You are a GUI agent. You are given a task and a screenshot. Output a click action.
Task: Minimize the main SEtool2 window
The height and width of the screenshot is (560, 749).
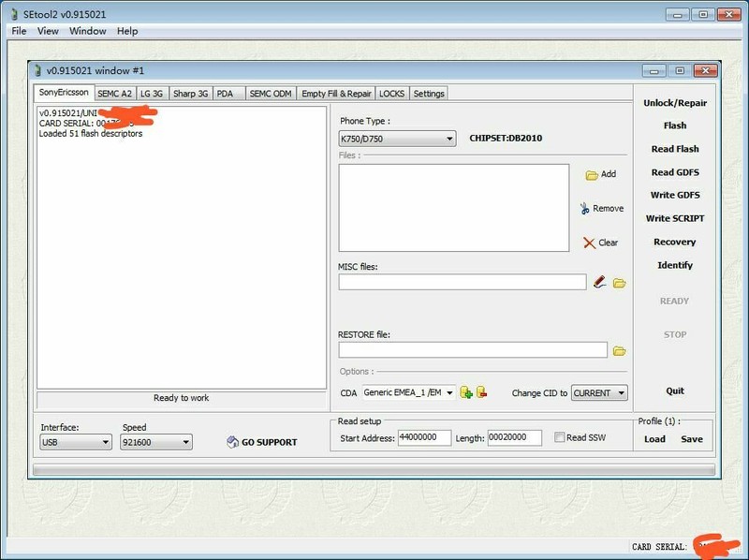(677, 15)
